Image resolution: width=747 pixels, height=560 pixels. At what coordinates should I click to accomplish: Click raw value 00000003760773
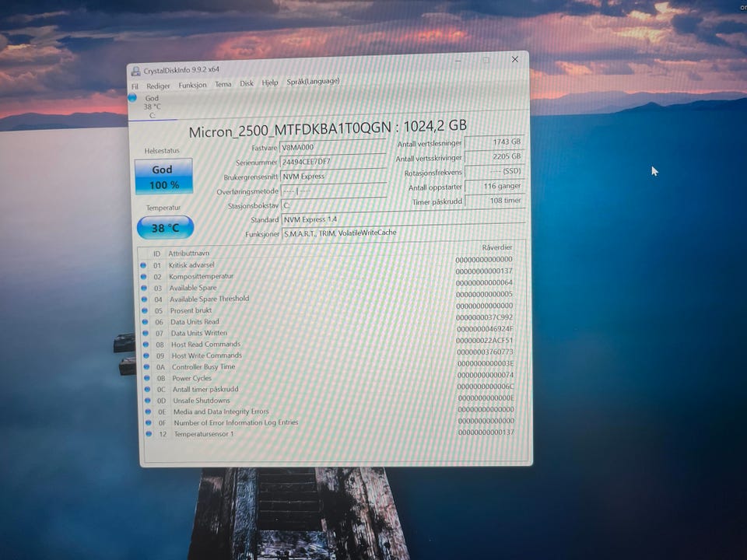click(485, 352)
